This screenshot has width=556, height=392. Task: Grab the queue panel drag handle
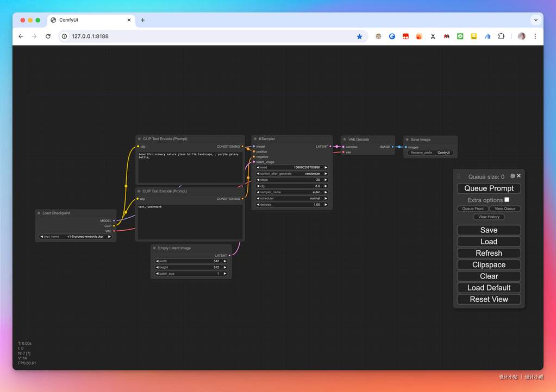click(x=459, y=176)
